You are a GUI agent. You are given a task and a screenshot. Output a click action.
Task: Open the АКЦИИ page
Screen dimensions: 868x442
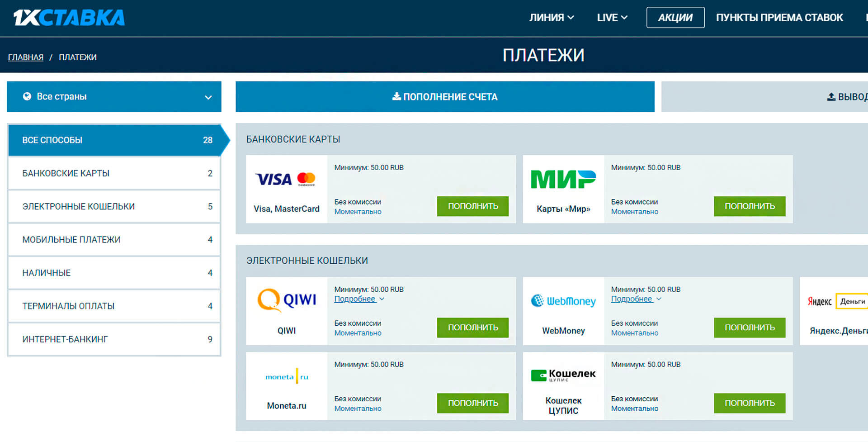(x=675, y=18)
